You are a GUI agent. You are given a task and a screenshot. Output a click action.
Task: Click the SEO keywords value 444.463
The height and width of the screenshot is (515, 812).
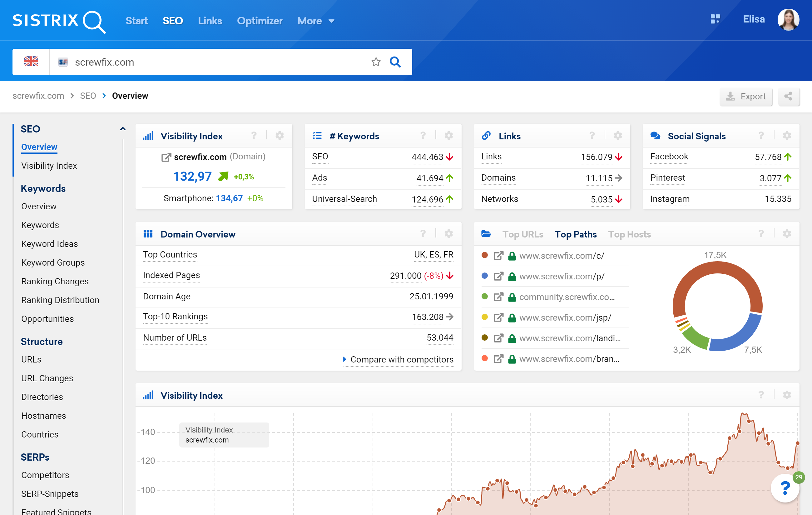point(427,157)
